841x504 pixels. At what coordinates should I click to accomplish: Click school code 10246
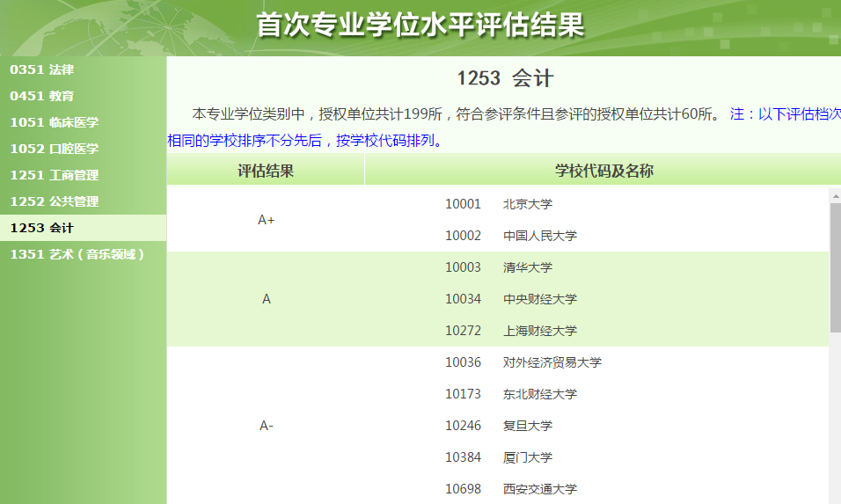pyautogui.click(x=463, y=426)
